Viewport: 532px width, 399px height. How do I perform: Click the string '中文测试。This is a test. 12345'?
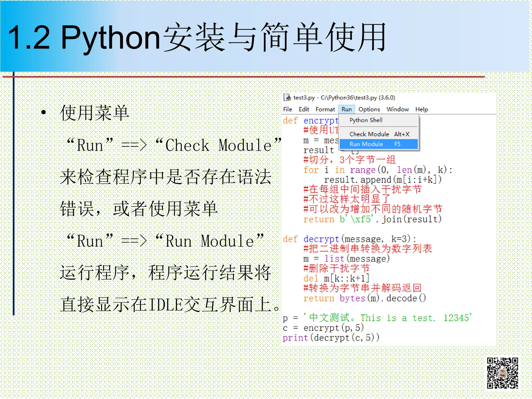[388, 318]
